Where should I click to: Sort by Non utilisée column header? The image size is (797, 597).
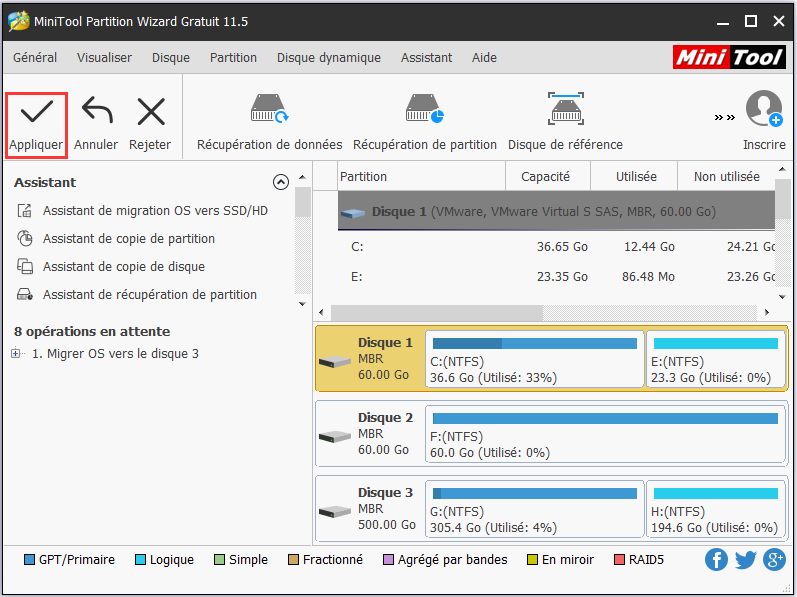(x=726, y=176)
